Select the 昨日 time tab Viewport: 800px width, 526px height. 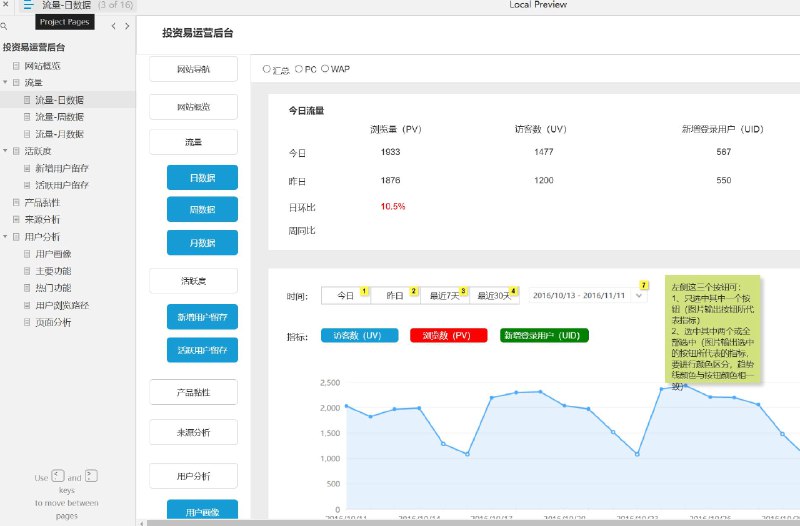pyautogui.click(x=395, y=295)
